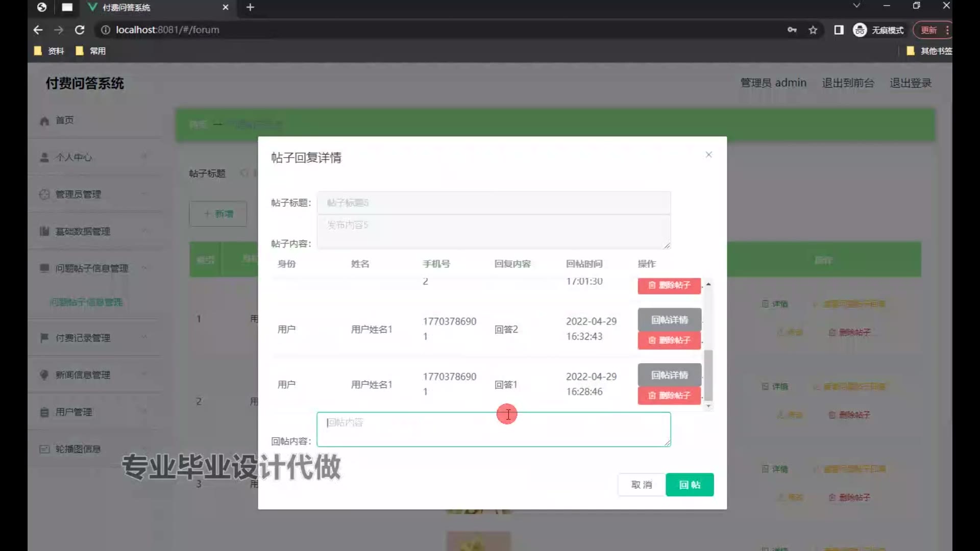
Task: Close the 帖子回复详情 dialog with X
Action: click(708, 155)
